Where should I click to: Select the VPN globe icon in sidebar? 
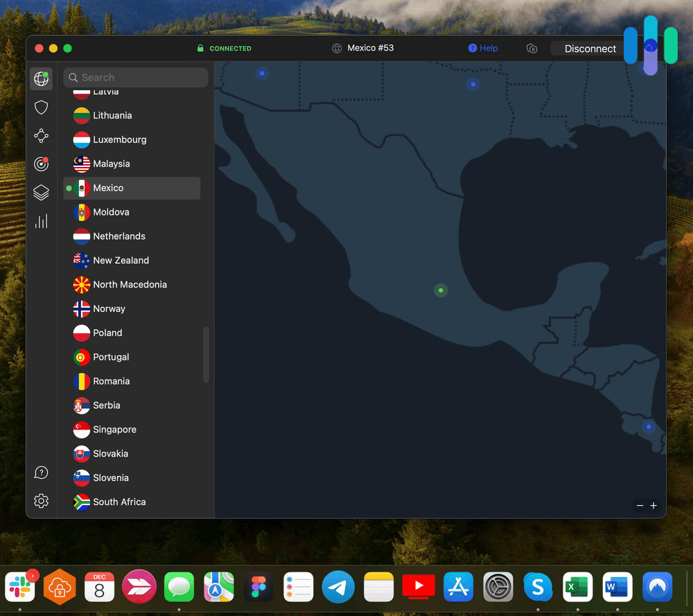pyautogui.click(x=41, y=78)
